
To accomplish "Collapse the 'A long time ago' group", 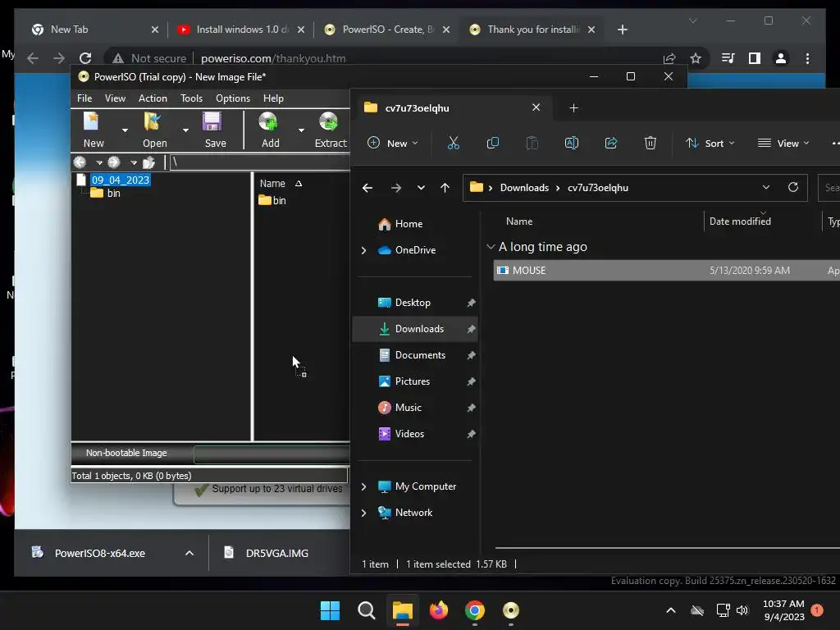I will [x=491, y=246].
